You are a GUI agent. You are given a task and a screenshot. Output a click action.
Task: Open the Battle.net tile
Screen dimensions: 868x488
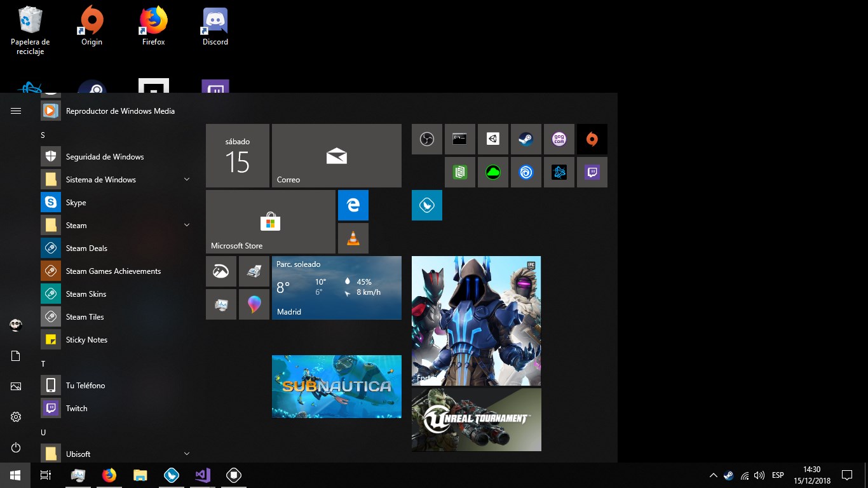pos(559,172)
